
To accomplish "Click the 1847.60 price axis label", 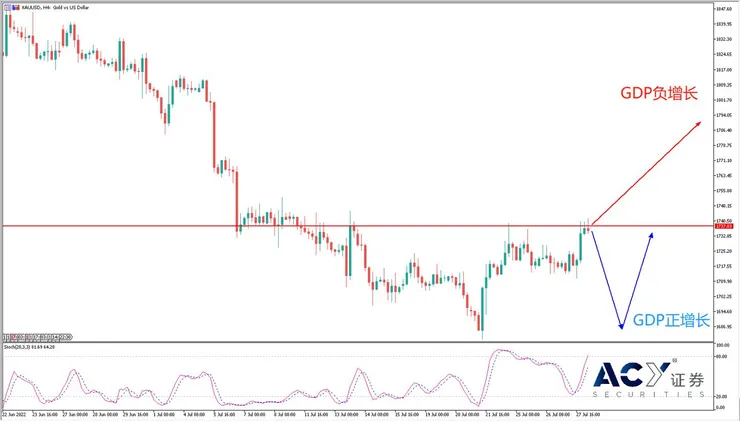I will (x=723, y=9).
